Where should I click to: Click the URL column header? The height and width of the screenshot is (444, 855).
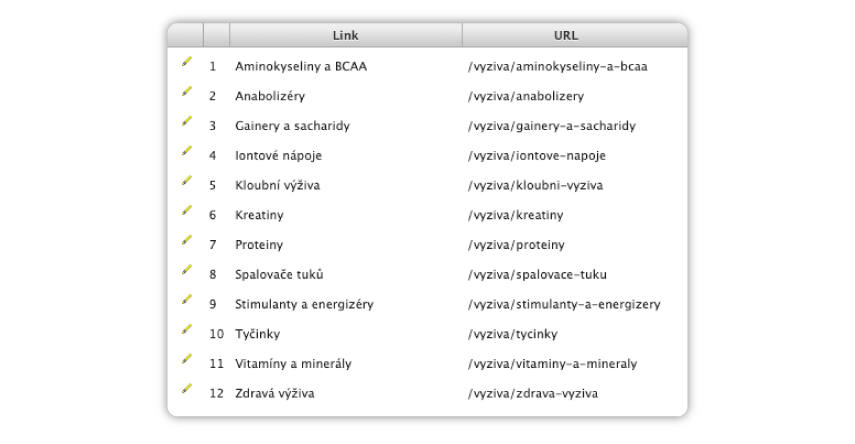565,35
